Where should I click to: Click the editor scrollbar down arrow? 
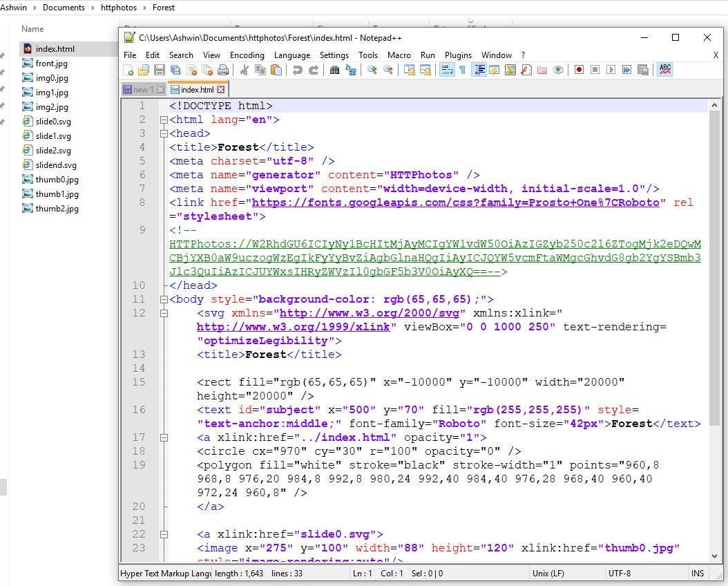click(714, 556)
